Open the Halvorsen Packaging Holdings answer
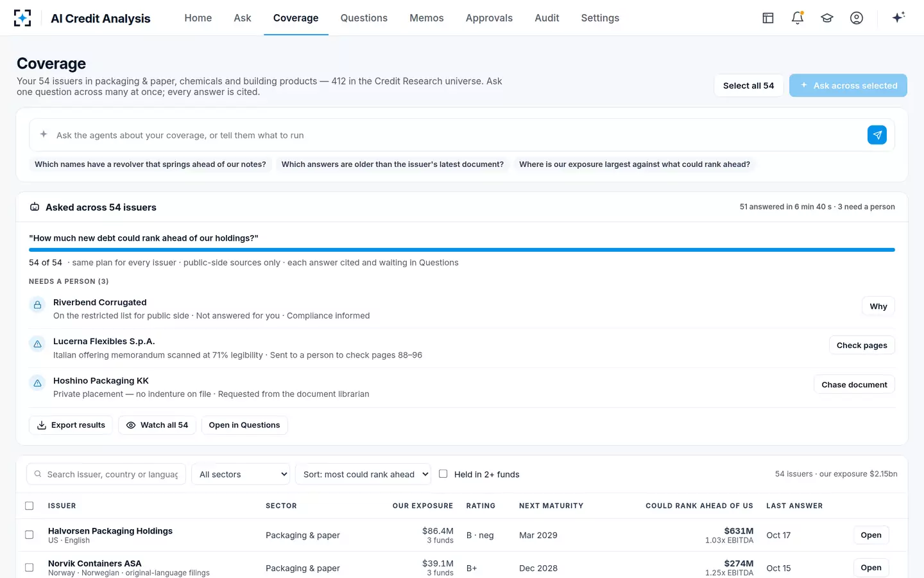 (x=871, y=535)
